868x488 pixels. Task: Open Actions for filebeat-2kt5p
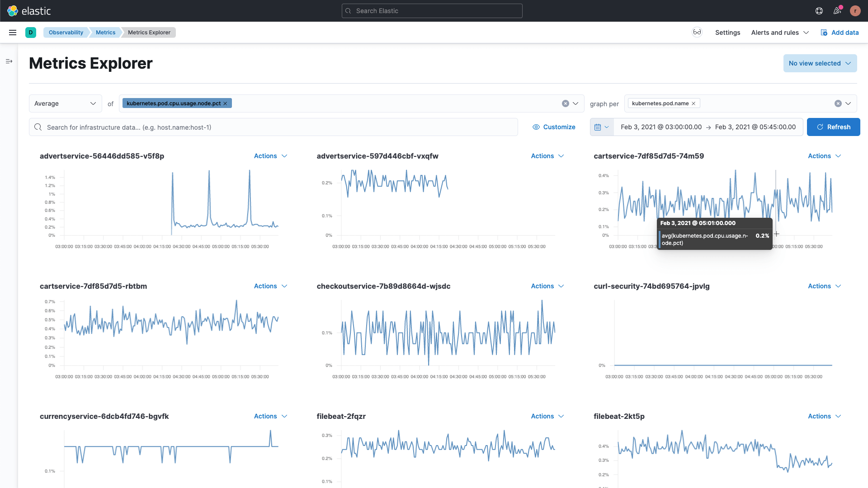825,416
